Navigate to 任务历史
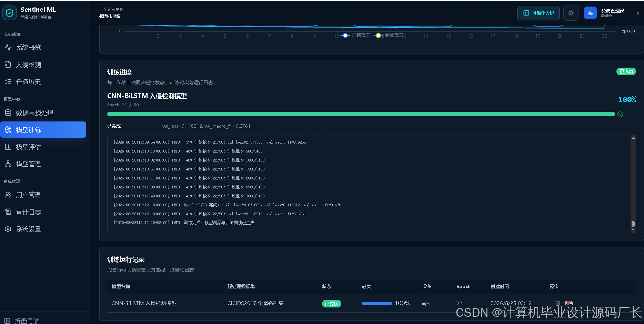 tap(43, 81)
